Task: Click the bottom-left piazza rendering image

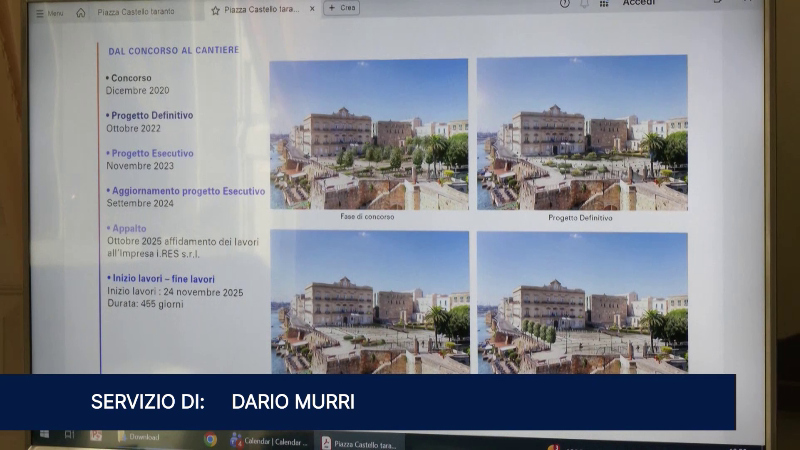Action: coord(369,302)
